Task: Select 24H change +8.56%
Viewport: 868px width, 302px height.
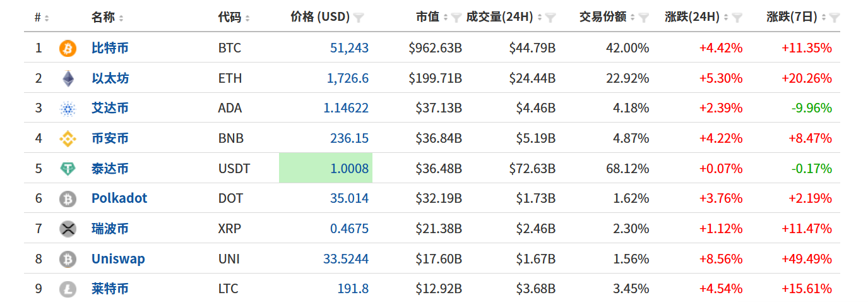Action: click(720, 259)
